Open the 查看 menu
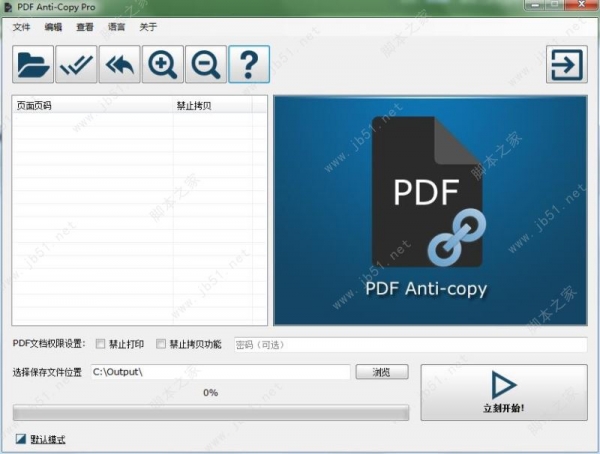Image resolution: width=600 pixels, height=454 pixels. coord(85,27)
